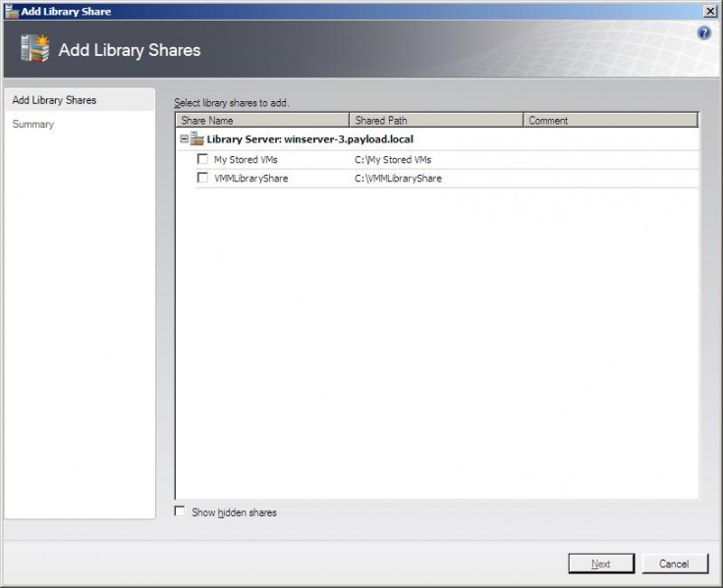The height and width of the screenshot is (588, 723).
Task: Close the Add Library Share dialog
Action: coord(710,11)
